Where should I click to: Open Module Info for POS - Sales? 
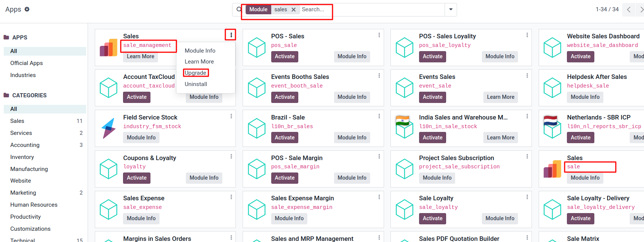click(x=352, y=56)
